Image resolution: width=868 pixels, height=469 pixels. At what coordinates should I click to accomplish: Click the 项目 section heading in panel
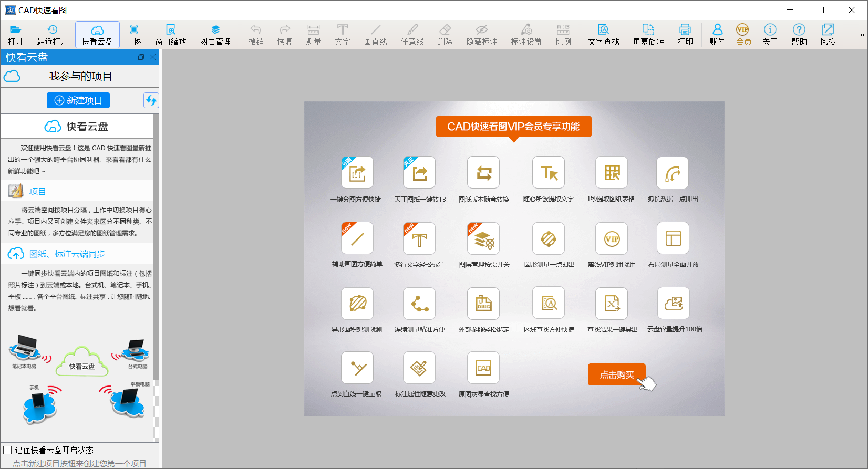37,191
